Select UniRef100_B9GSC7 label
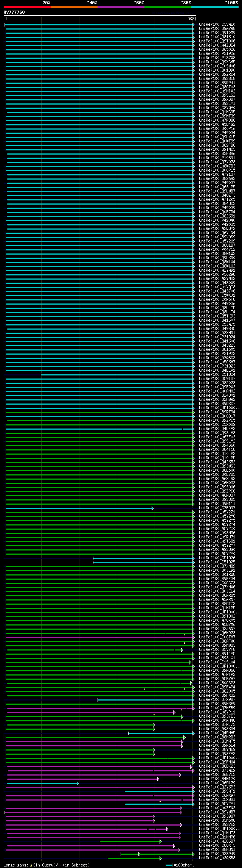Viewport: 242px width, 868px height. (x=217, y=404)
